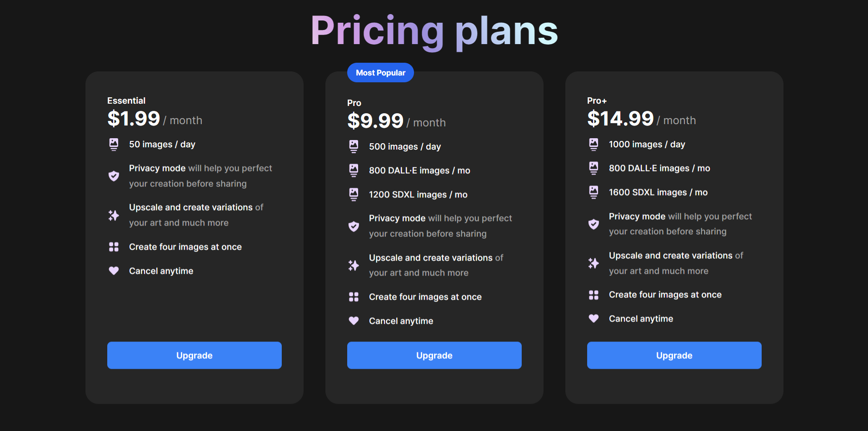This screenshot has height=431, width=868.
Task: Upgrade to the Pro $9.99 plan
Action: coord(434,356)
